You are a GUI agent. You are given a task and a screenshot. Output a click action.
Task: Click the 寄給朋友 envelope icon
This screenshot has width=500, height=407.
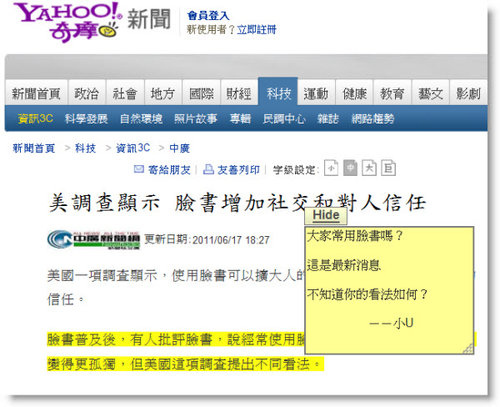[139, 169]
